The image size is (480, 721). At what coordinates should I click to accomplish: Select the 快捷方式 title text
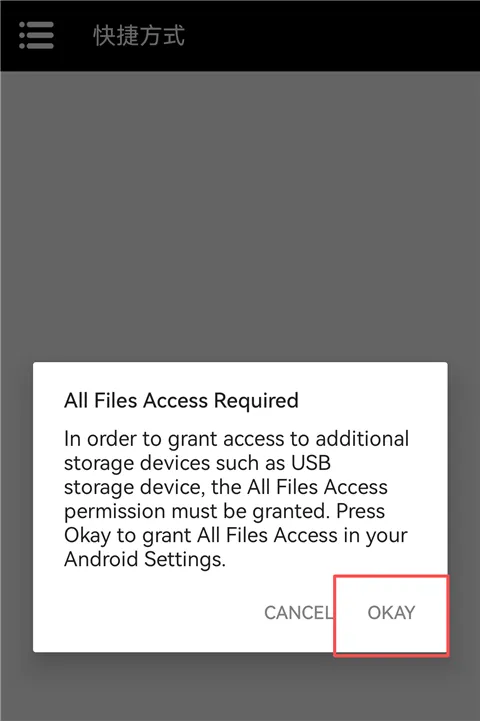[x=139, y=35]
